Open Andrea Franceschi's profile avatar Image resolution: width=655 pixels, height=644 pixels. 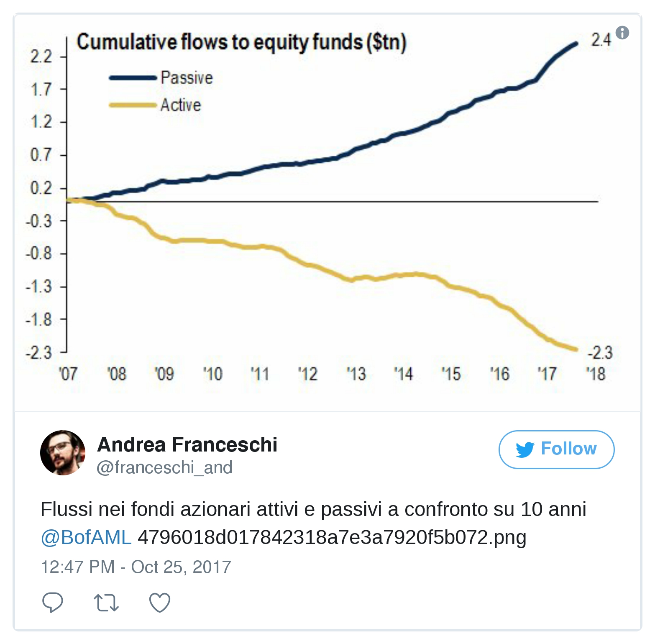pyautogui.click(x=63, y=452)
